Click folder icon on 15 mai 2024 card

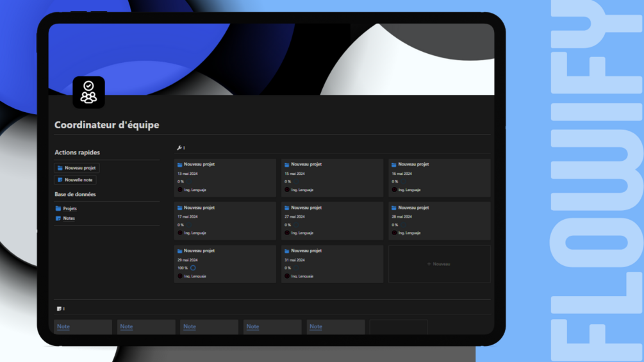287,165
